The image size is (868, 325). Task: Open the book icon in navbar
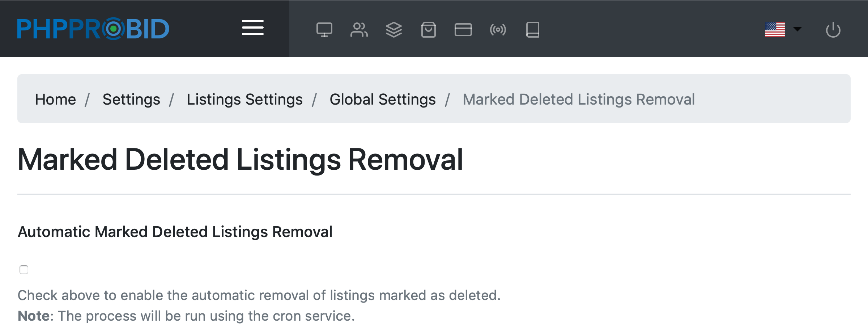click(532, 30)
